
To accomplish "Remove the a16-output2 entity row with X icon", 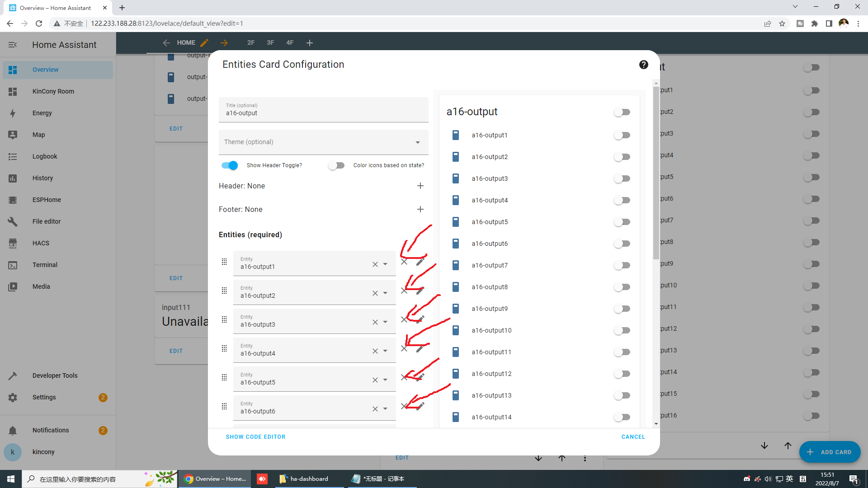I will (x=404, y=291).
